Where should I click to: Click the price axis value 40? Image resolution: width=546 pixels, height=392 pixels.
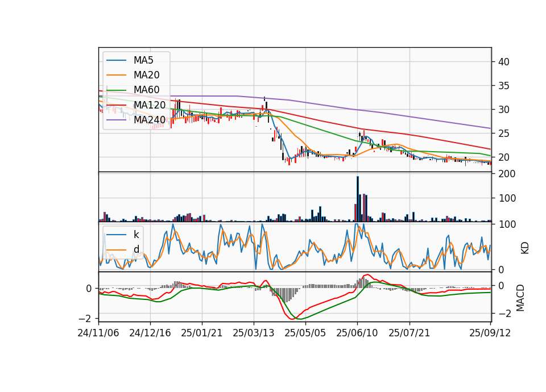pyautogui.click(x=504, y=62)
